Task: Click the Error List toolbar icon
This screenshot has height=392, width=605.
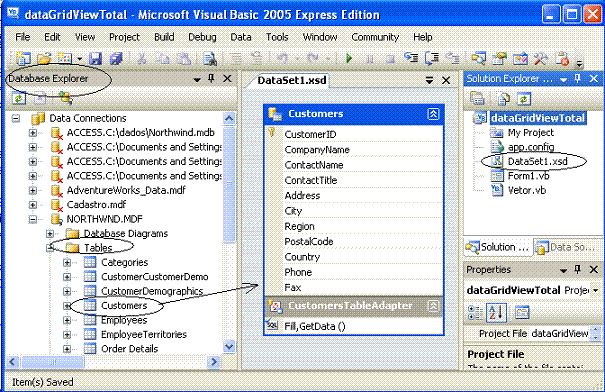Action: click(562, 58)
